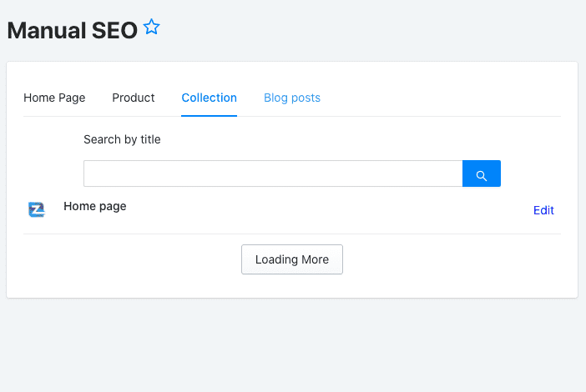Click the Home page Z logo thumbnail
The height and width of the screenshot is (392, 586).
point(36,210)
